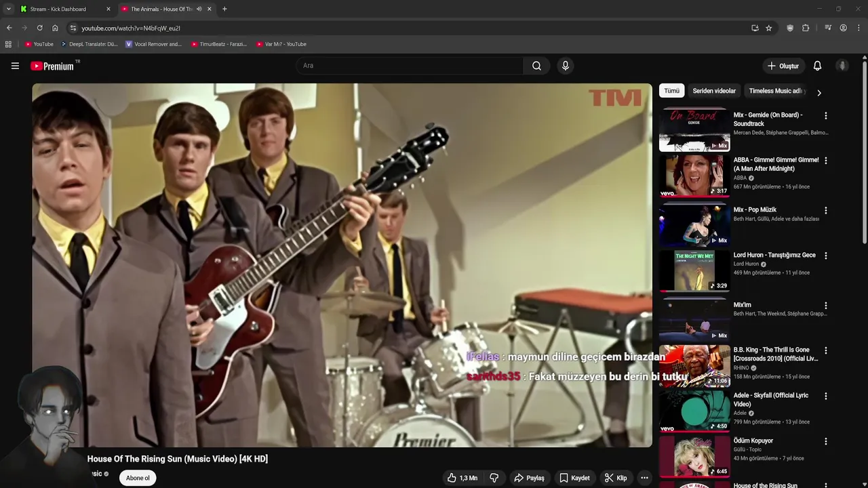Viewport: 868px width, 488px height.
Task: Click ABBA channel name
Action: point(740,178)
